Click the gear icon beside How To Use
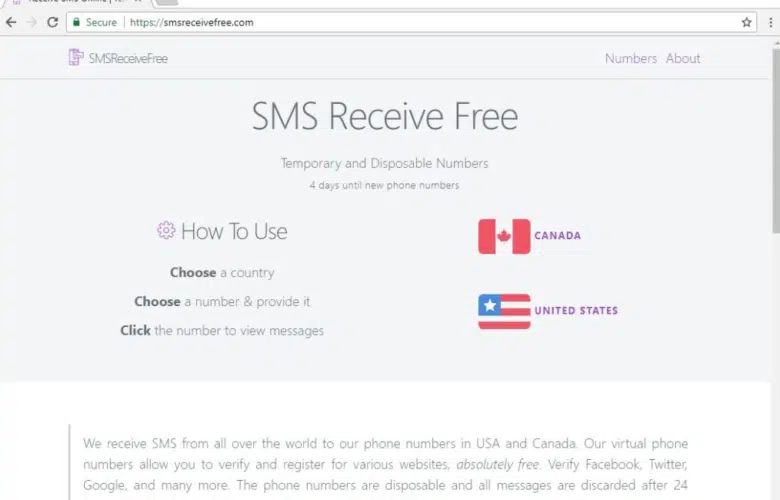780x500 pixels. click(166, 230)
